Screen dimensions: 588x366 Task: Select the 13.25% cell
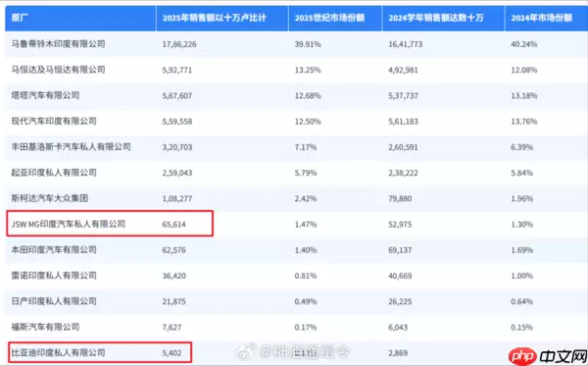point(308,71)
